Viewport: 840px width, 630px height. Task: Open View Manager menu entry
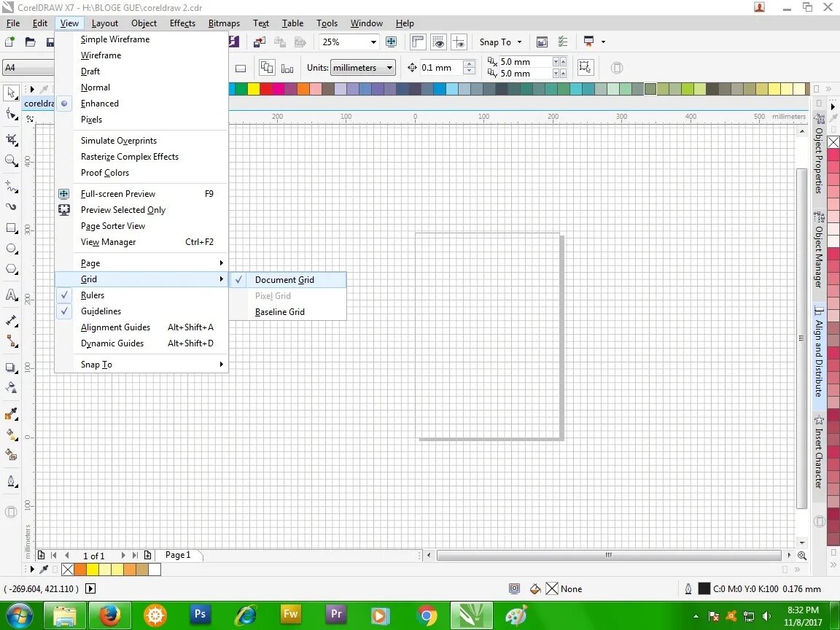141,242
